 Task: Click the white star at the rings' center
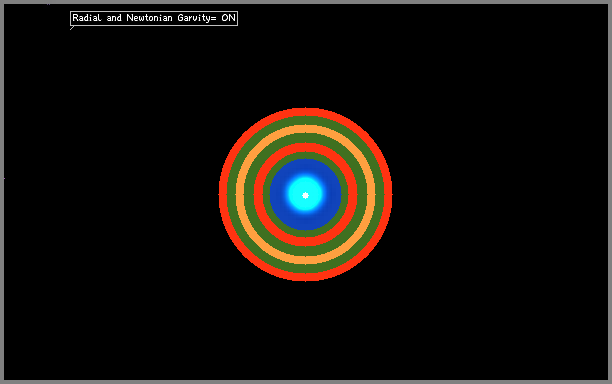coord(306,195)
